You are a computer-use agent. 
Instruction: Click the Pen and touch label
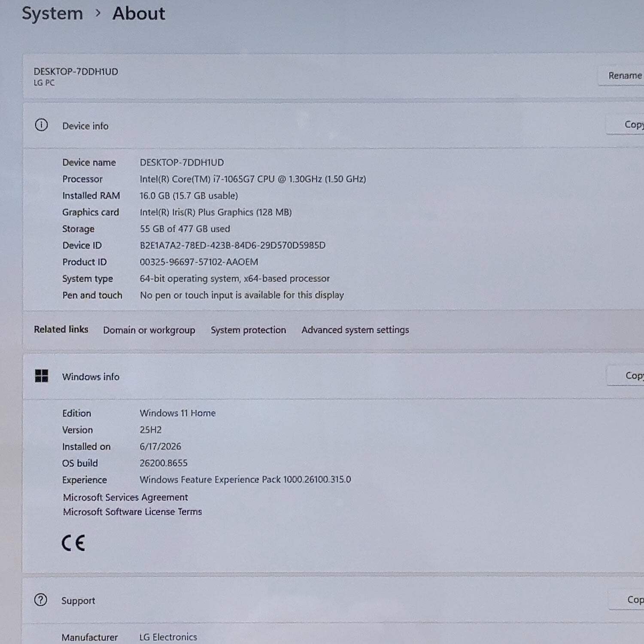point(92,295)
